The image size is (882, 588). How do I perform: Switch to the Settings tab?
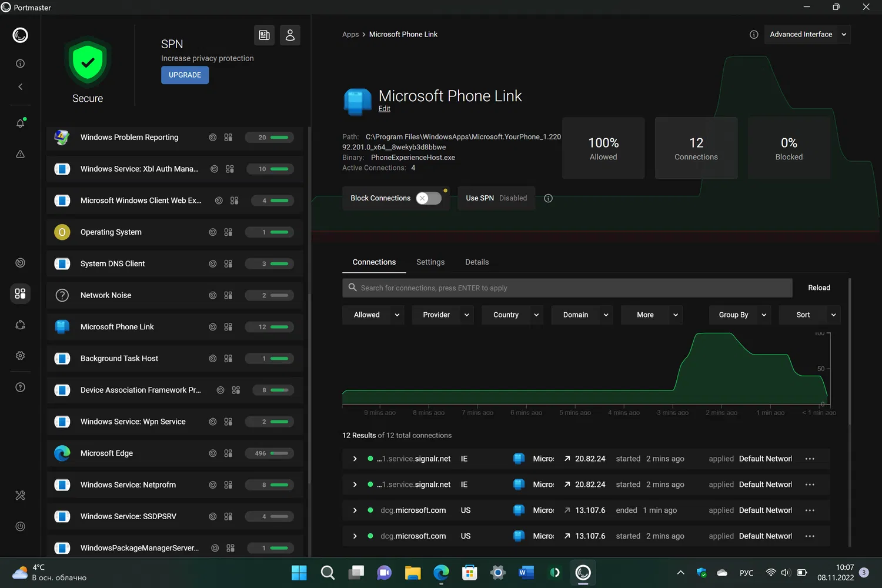click(x=430, y=262)
